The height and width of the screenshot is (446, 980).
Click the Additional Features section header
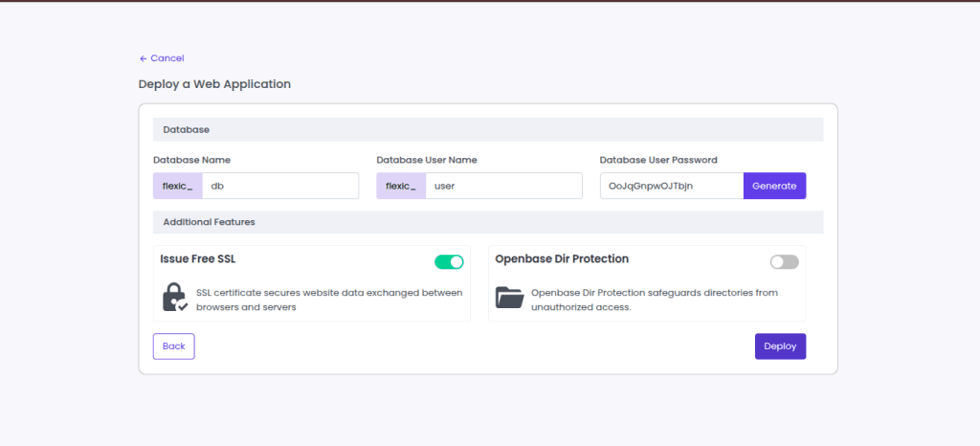209,222
